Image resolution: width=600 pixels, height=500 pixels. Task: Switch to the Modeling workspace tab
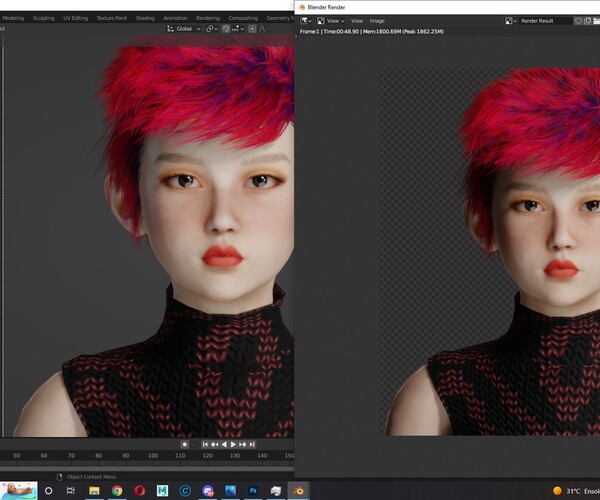point(13,18)
